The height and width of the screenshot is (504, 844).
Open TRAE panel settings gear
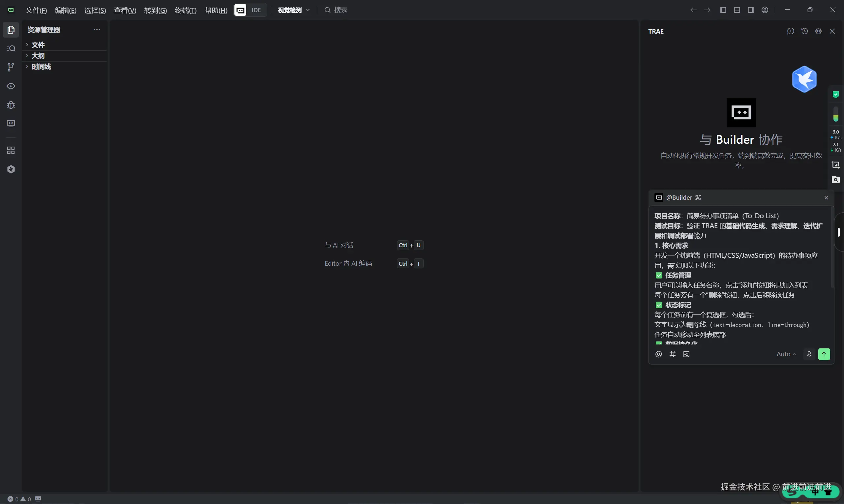[818, 31]
